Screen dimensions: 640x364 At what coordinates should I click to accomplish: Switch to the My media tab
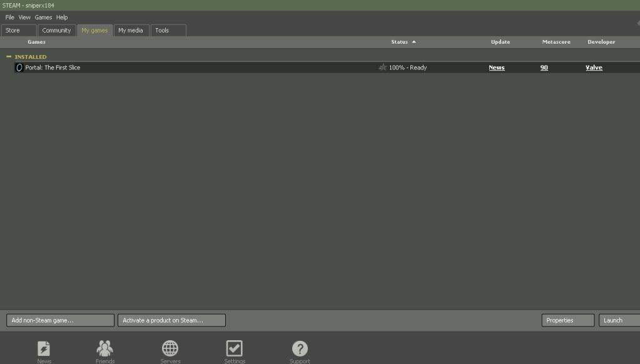click(131, 31)
